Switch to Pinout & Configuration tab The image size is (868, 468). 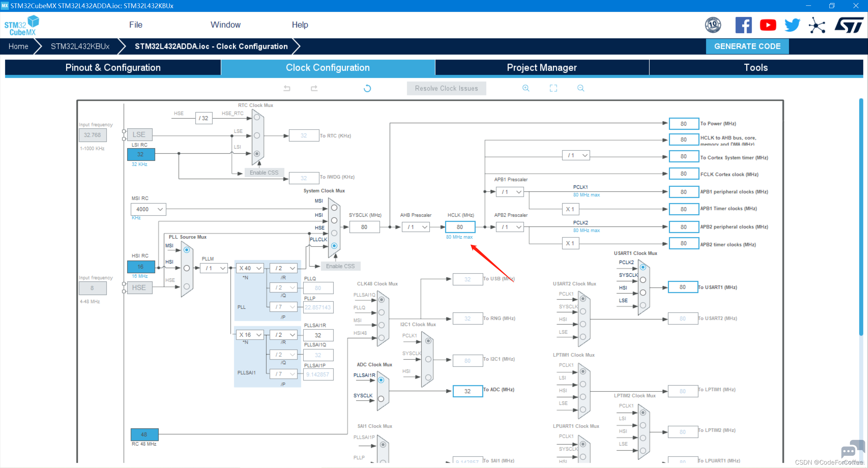click(113, 67)
